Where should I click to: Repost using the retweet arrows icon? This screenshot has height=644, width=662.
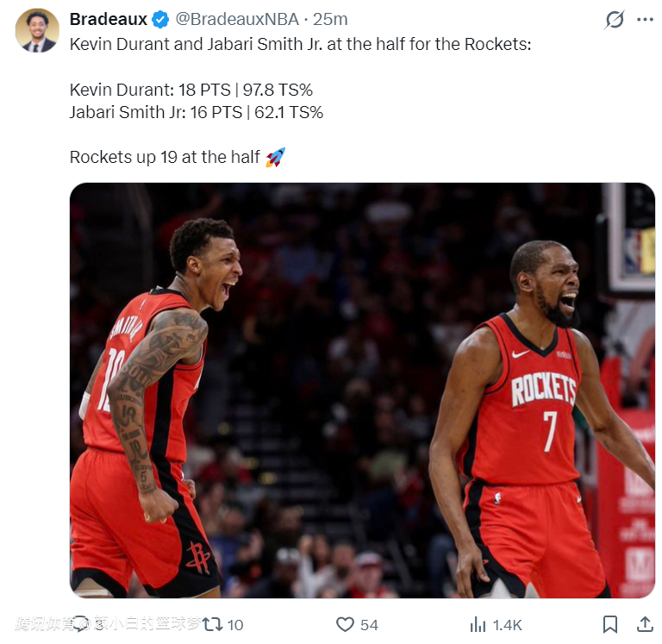pyautogui.click(x=212, y=624)
